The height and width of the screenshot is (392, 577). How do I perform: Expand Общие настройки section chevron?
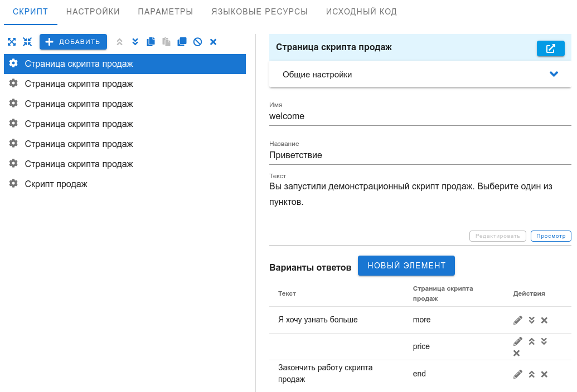point(554,74)
